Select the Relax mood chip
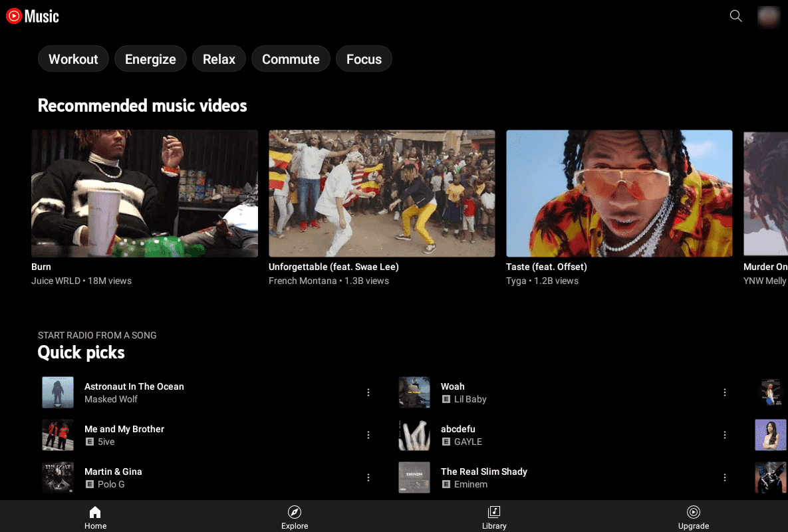The height and width of the screenshot is (532, 788). [x=219, y=59]
